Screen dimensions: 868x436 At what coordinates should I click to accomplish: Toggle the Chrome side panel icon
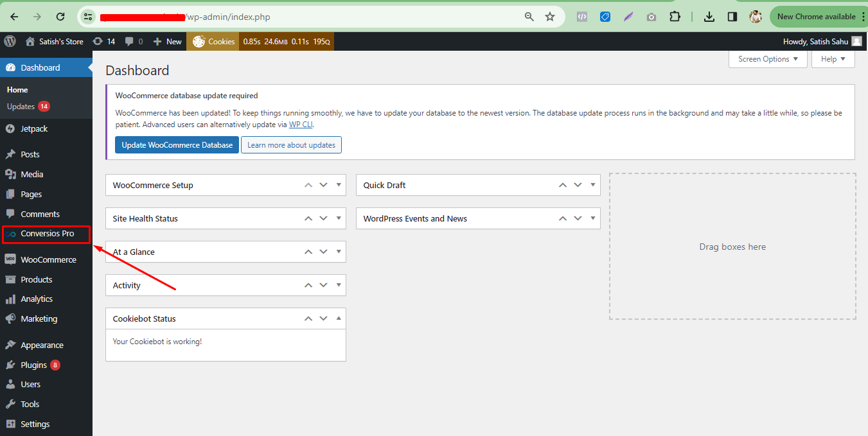[732, 17]
